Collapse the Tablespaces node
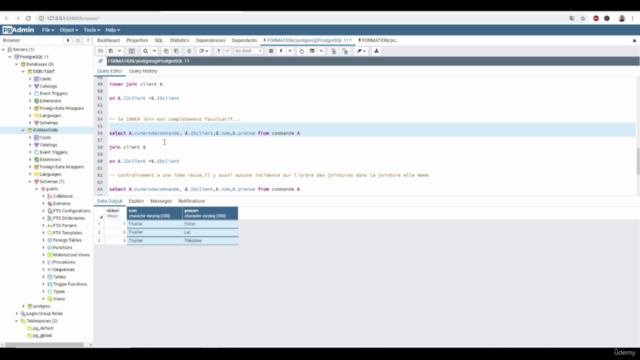The width and height of the screenshot is (640, 360). pos(17,321)
